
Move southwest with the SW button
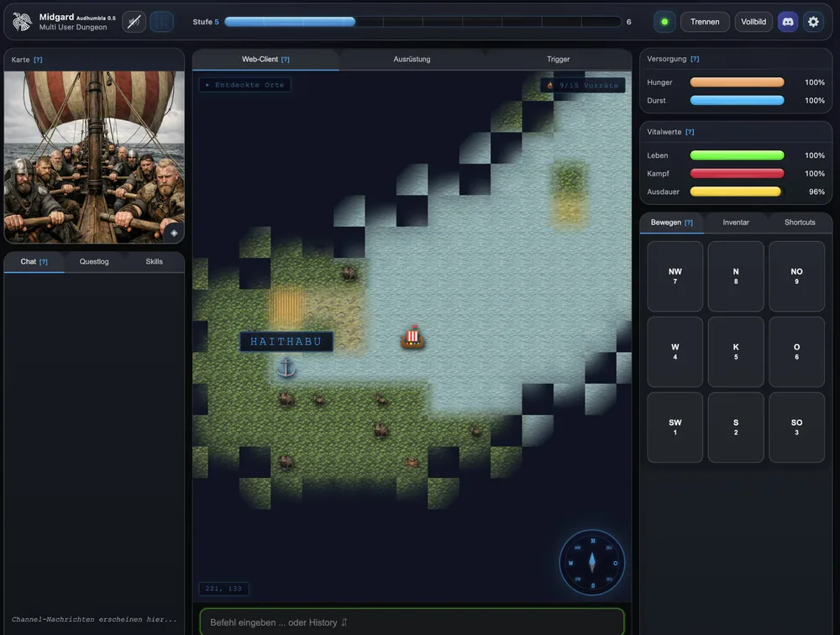(x=675, y=427)
